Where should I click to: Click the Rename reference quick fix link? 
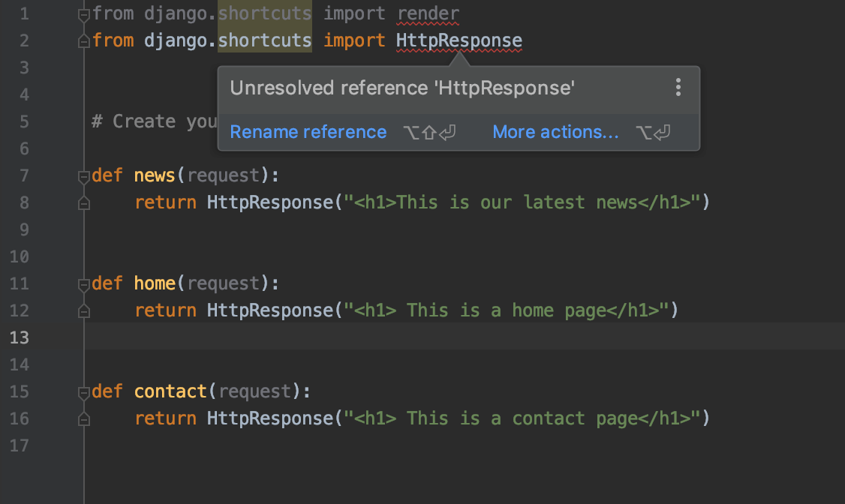click(x=308, y=132)
